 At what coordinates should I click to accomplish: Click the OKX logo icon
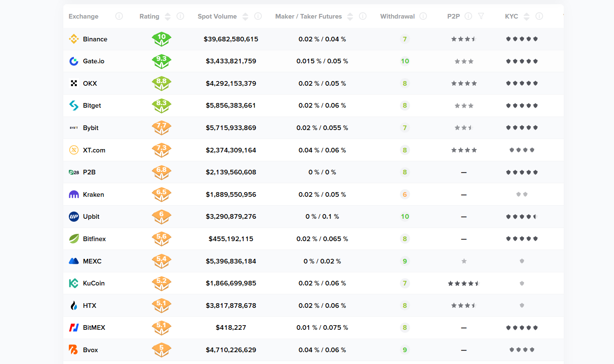74,83
